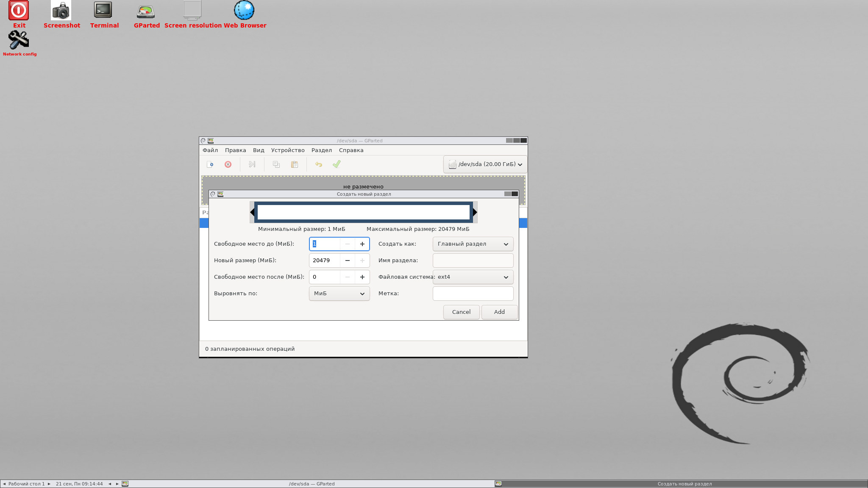The width and height of the screenshot is (868, 488).
Task: Open the ext4 file system dropdown
Action: click(473, 277)
